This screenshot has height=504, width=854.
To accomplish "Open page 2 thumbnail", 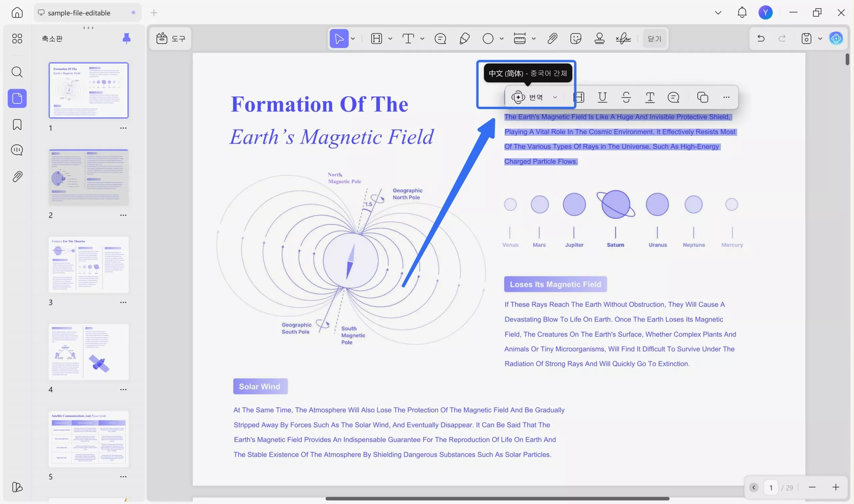I will coord(89,177).
